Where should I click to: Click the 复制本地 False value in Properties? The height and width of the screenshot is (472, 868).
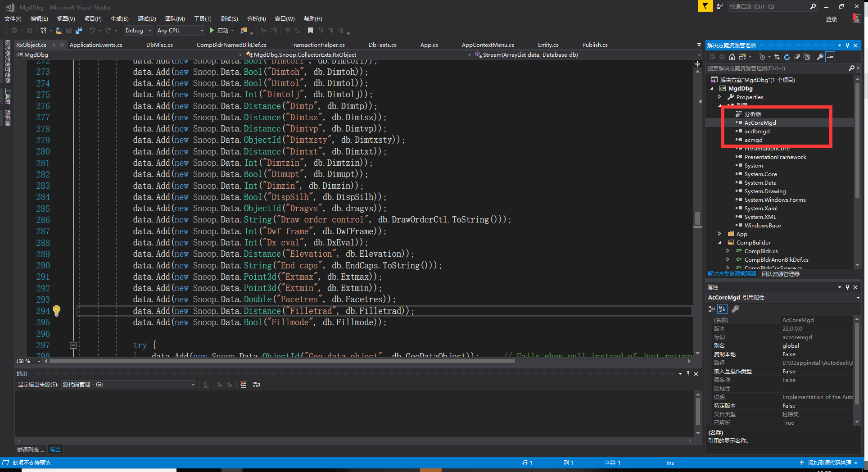point(817,354)
